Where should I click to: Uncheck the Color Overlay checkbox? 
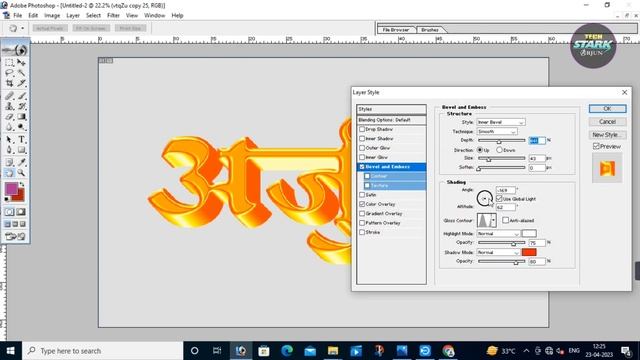[x=362, y=204]
